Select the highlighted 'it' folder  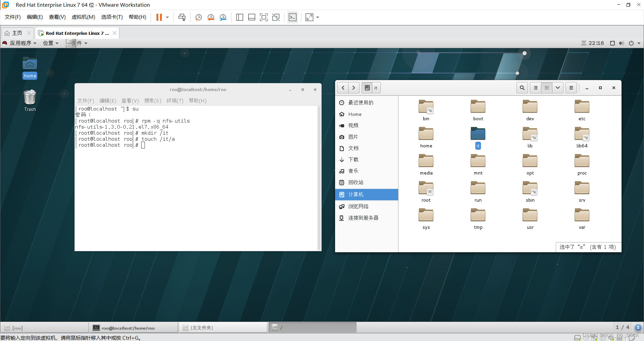point(478,138)
